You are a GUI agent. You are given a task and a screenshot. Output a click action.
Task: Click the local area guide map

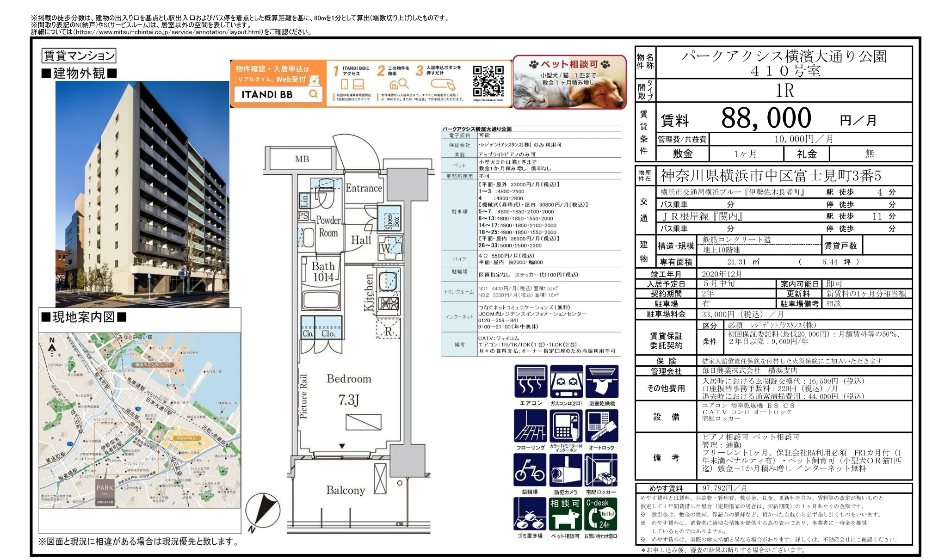tap(140, 420)
